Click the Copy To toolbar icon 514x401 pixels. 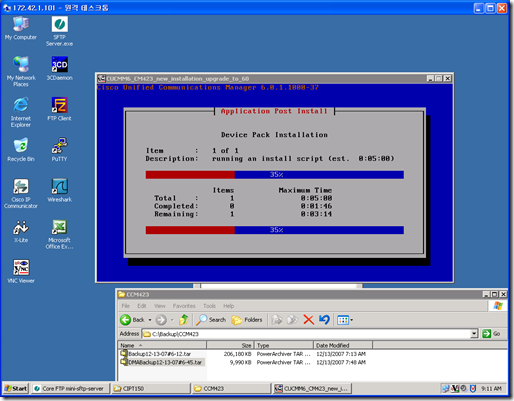[292, 320]
